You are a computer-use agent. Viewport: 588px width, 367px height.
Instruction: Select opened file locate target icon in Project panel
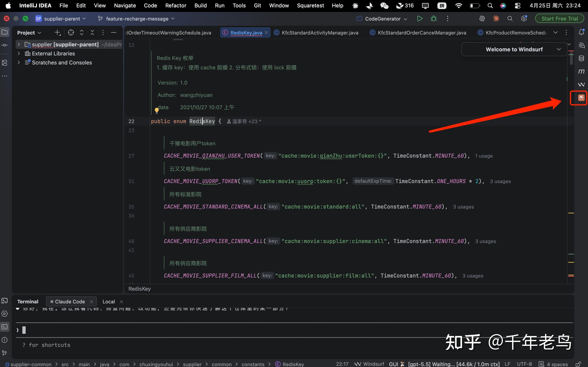pos(71,32)
